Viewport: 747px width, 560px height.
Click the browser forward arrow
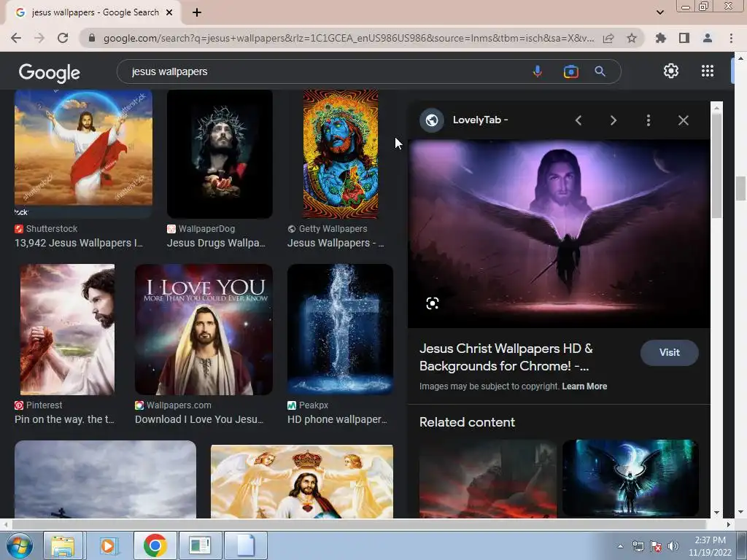[x=39, y=38]
